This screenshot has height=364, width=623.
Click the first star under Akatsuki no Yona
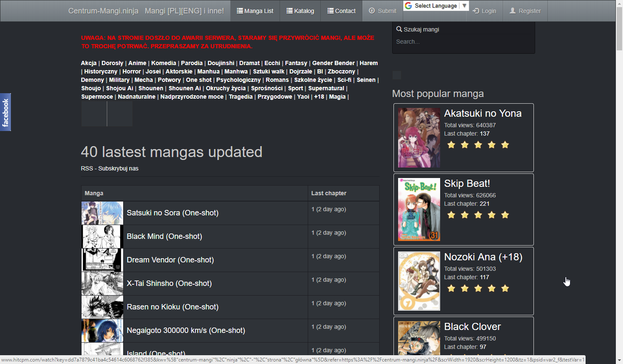[x=451, y=145]
